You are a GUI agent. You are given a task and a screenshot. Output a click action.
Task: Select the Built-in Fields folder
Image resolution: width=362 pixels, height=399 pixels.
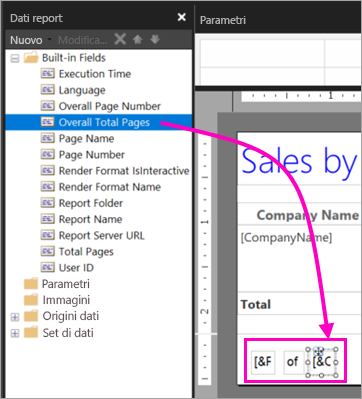(74, 58)
